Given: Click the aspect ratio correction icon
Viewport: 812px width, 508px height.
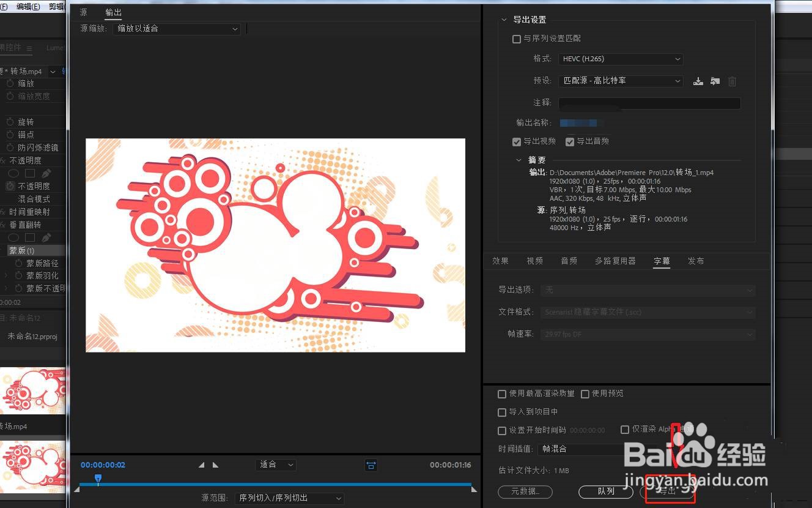Looking at the screenshot, I should pyautogui.click(x=371, y=465).
